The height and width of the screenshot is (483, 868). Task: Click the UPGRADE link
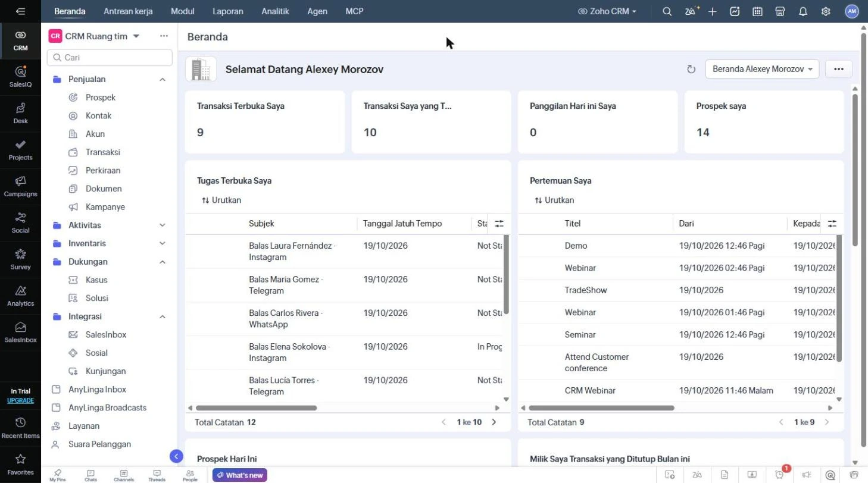20,400
